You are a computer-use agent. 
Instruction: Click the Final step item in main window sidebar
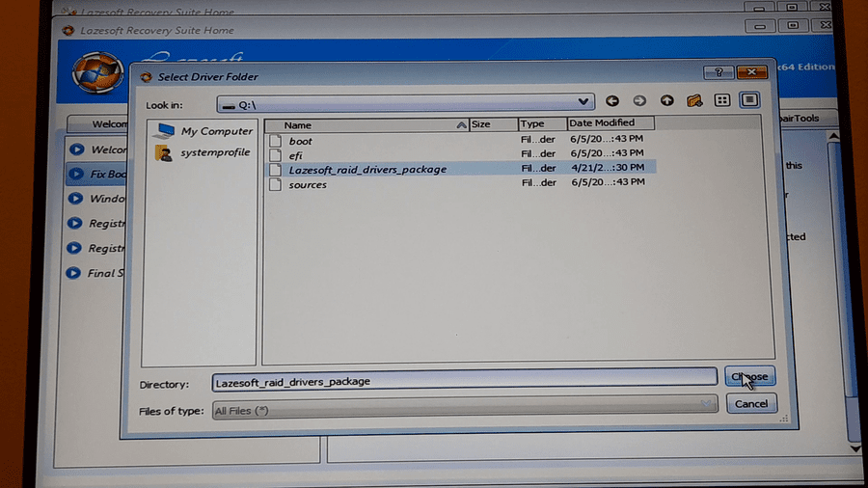tap(95, 273)
